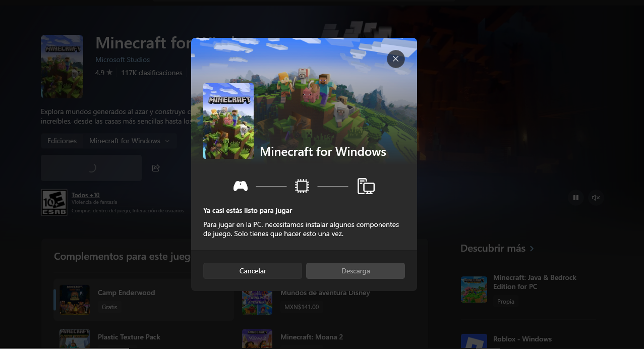Click the Moana 2 add-on thumbnail
The height and width of the screenshot is (349, 644).
tap(257, 339)
